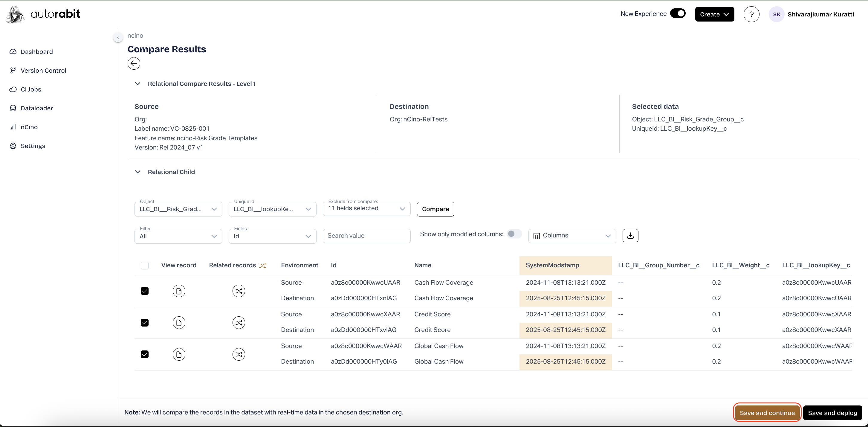The image size is (868, 427).
Task: Click the Related records shuffle header icon
Action: pos(262,266)
